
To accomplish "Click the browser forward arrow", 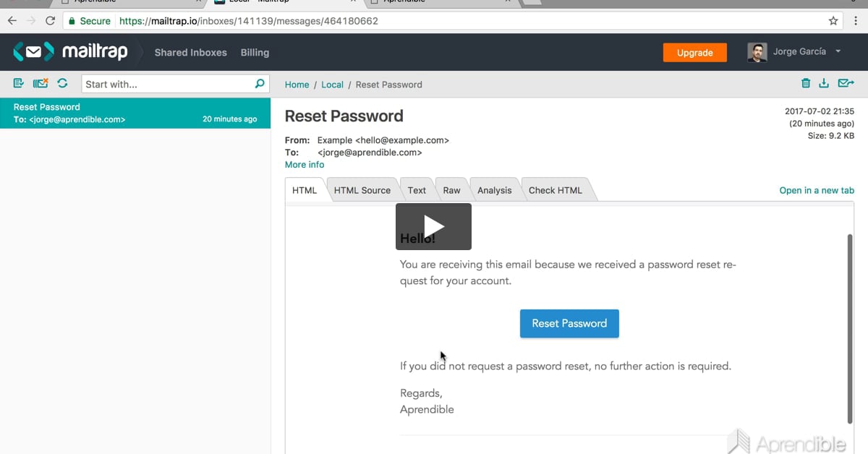I will 31,21.
